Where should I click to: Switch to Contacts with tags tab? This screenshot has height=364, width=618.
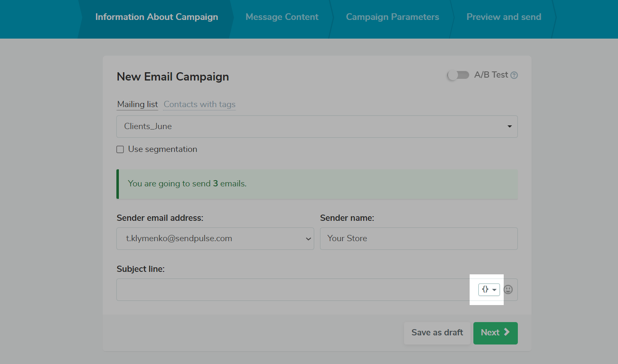tap(199, 105)
